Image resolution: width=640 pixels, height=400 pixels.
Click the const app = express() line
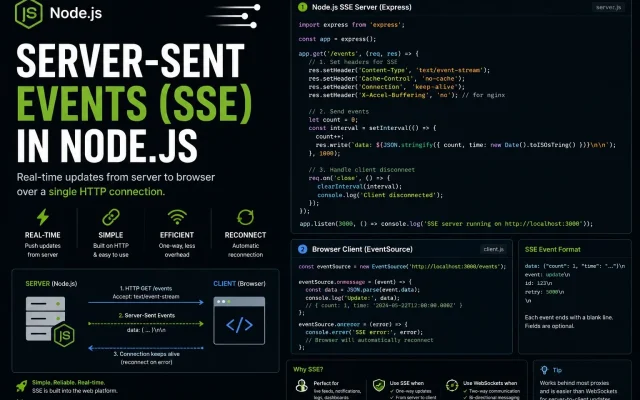click(x=337, y=39)
